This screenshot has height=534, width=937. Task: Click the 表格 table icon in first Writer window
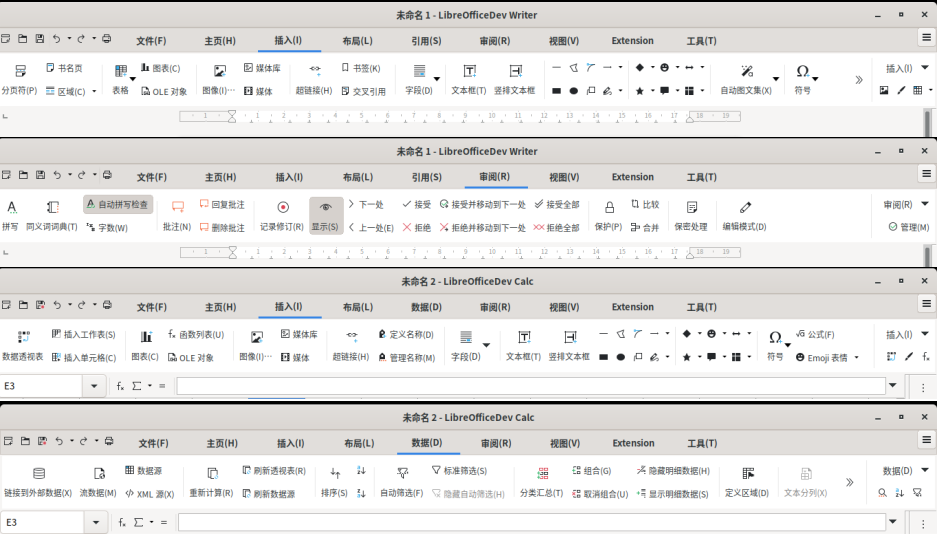point(121,72)
